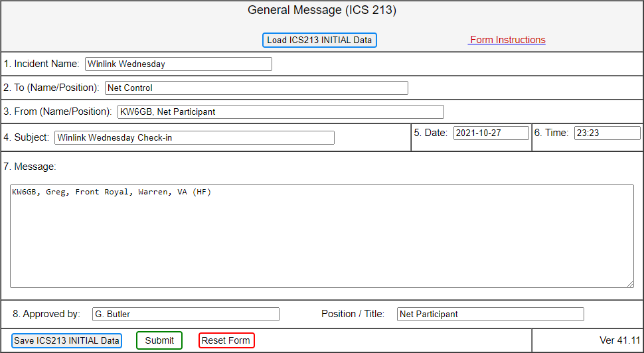Click the '7. Message:' label
Screen dimensions: 644x353
(x=30, y=167)
